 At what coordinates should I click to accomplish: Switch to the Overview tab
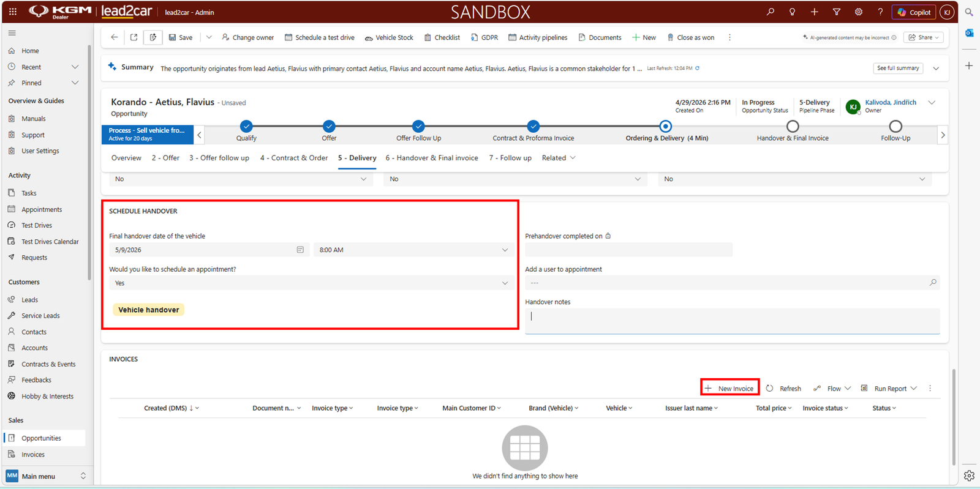126,158
